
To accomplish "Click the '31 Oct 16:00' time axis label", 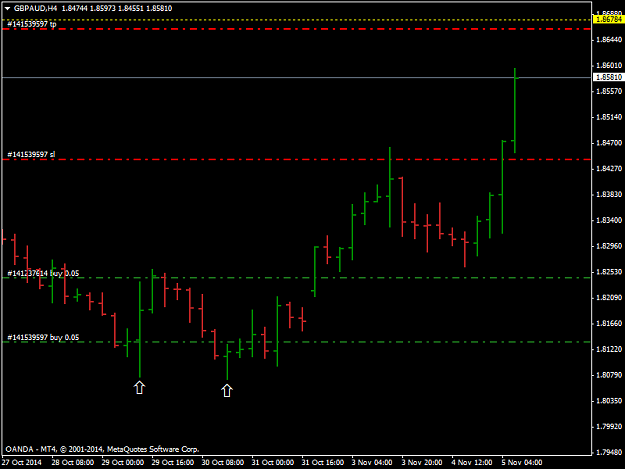I will point(323,463).
